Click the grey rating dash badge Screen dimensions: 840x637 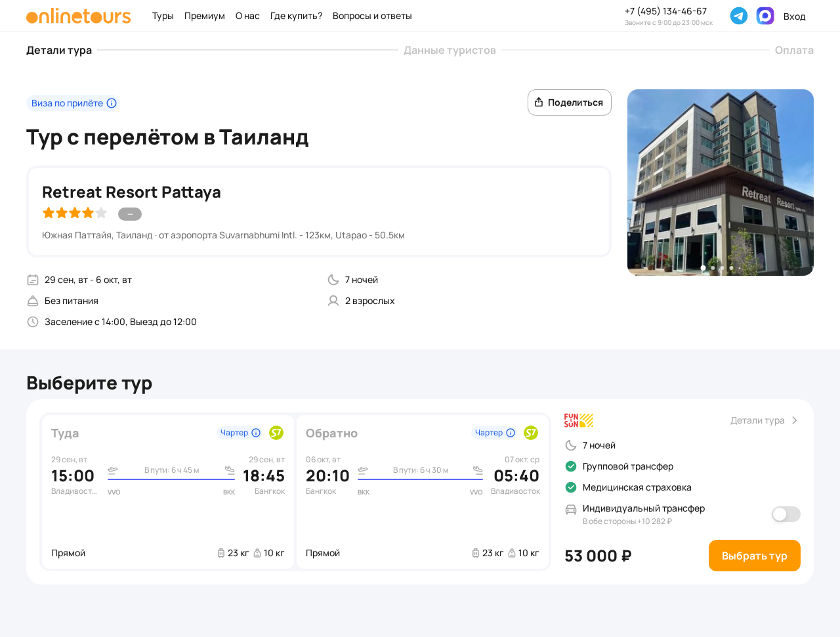[x=130, y=214]
